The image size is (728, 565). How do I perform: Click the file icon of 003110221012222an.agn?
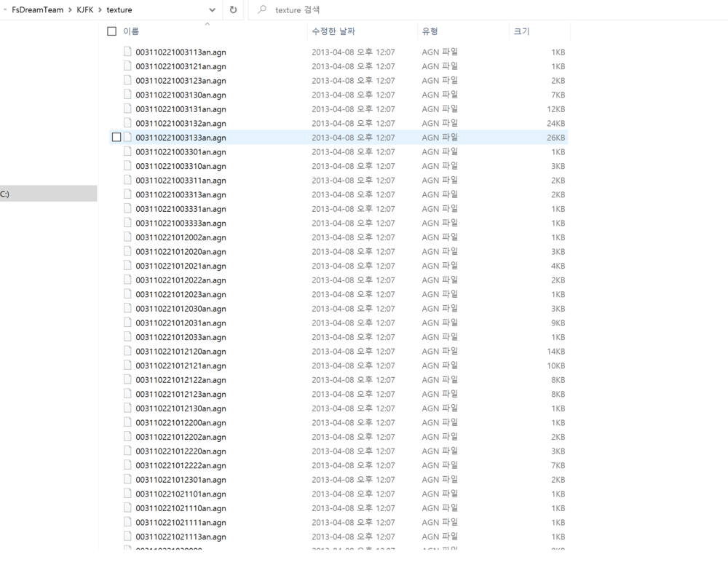point(127,465)
